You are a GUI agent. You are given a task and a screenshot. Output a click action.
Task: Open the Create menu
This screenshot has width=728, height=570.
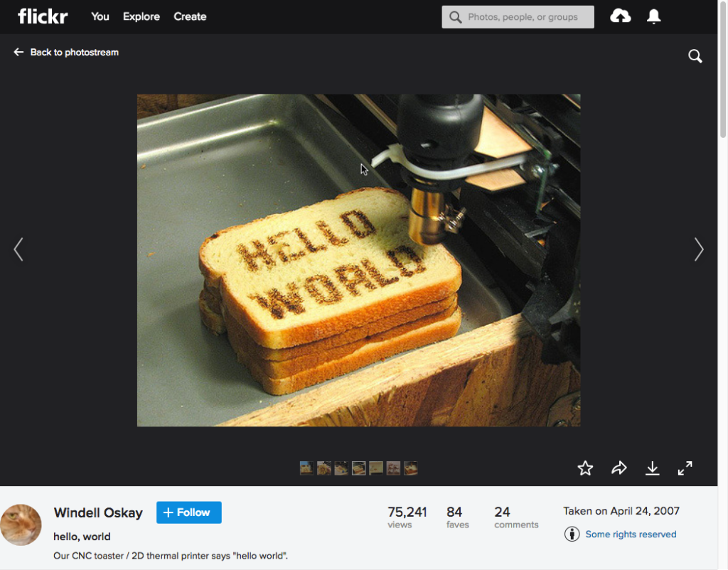point(190,16)
